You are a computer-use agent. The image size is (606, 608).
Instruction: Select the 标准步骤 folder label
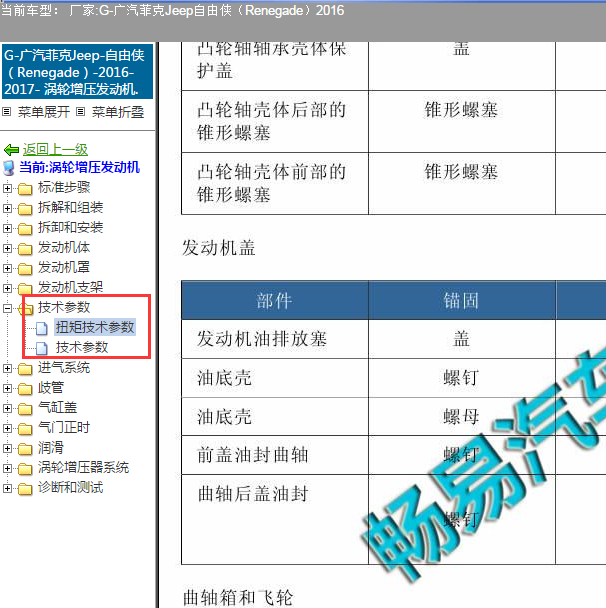pos(64,188)
